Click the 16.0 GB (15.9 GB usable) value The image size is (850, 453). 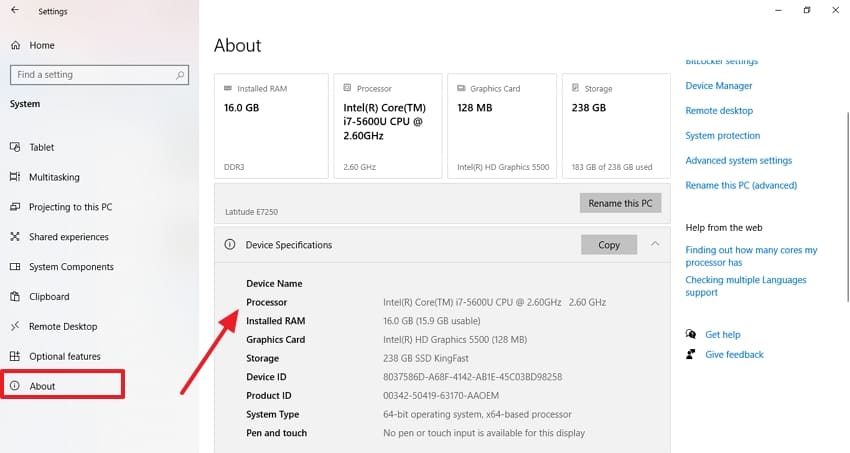pos(432,321)
